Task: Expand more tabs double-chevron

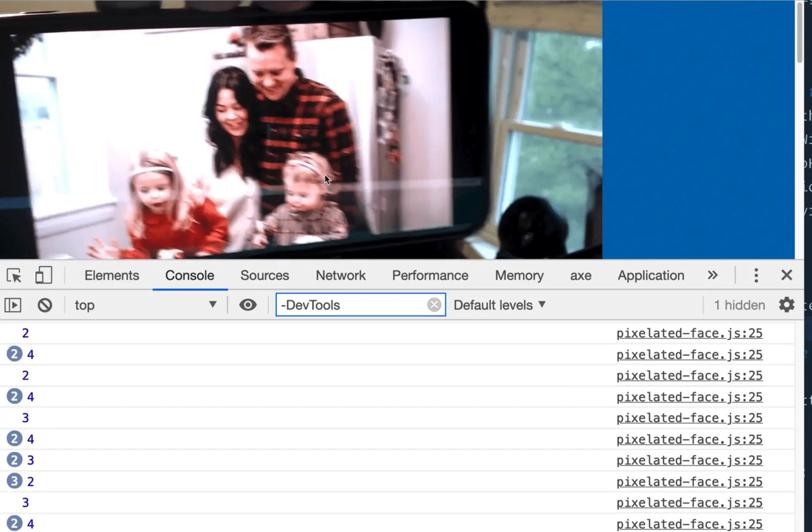Action: click(713, 275)
